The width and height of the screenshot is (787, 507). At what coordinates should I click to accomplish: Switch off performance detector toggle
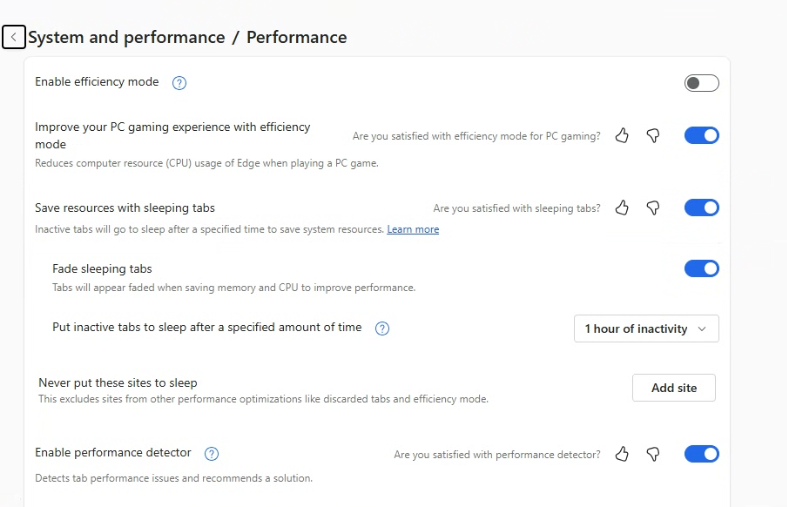[701, 454]
